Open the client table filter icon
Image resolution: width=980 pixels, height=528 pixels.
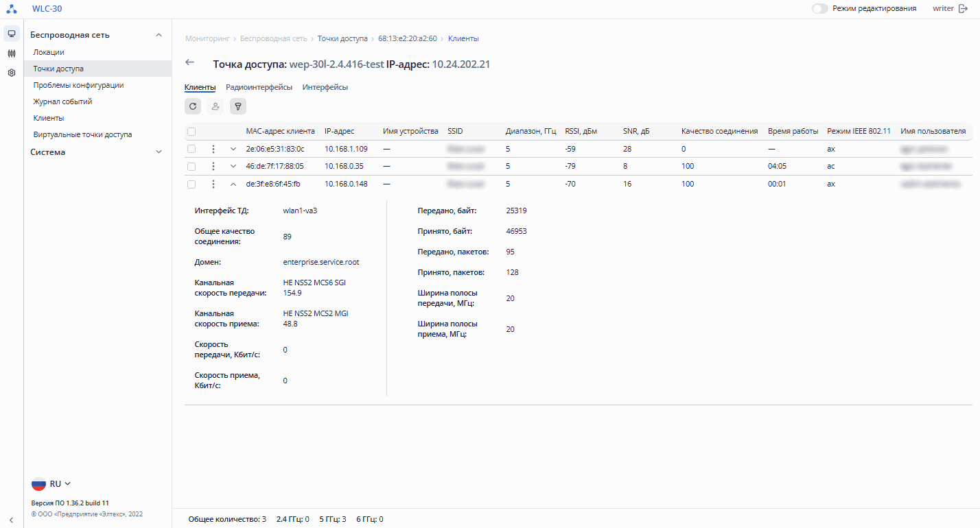(238, 106)
